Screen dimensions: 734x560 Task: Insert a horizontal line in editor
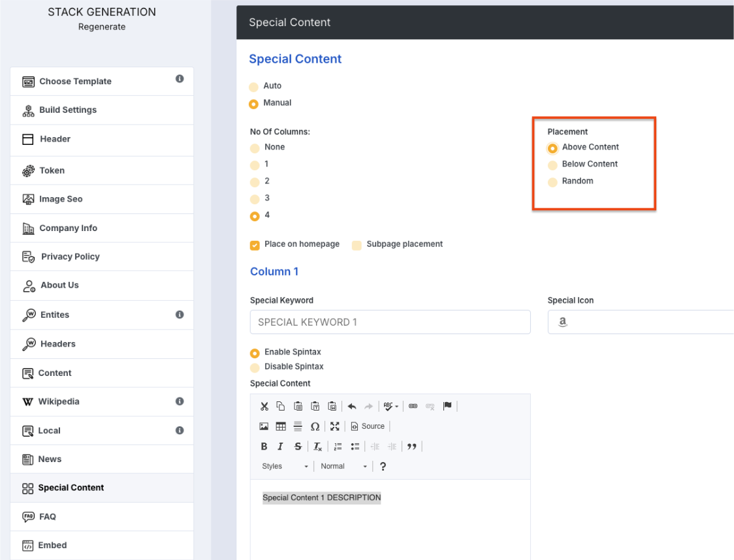[298, 426]
